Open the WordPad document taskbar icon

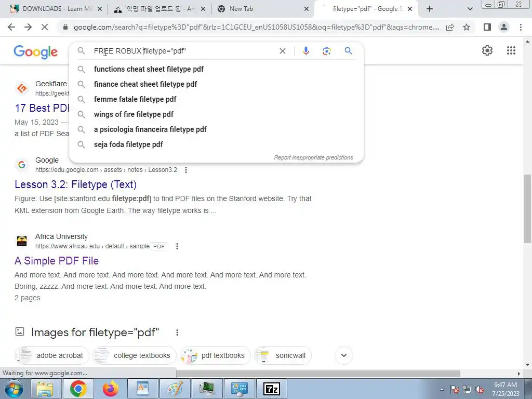tap(142, 389)
